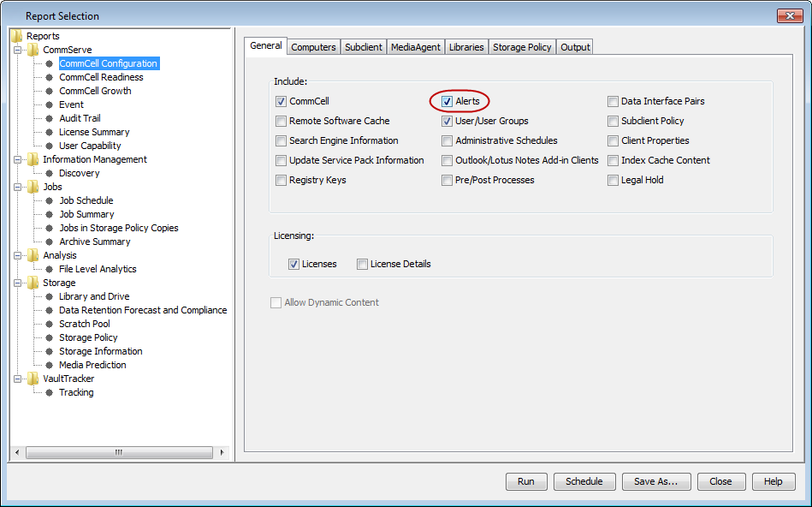Click the bullet icon beside CommCell Readiness
812x507 pixels.
coord(49,77)
